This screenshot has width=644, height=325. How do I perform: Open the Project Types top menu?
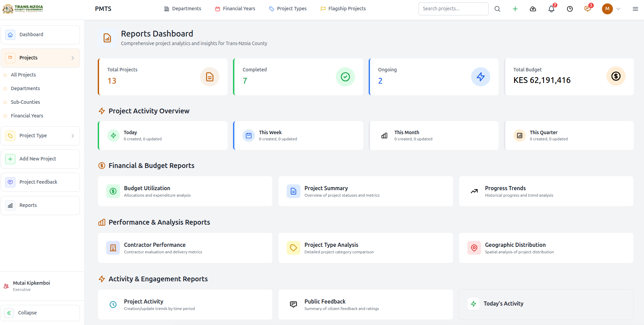pyautogui.click(x=288, y=9)
